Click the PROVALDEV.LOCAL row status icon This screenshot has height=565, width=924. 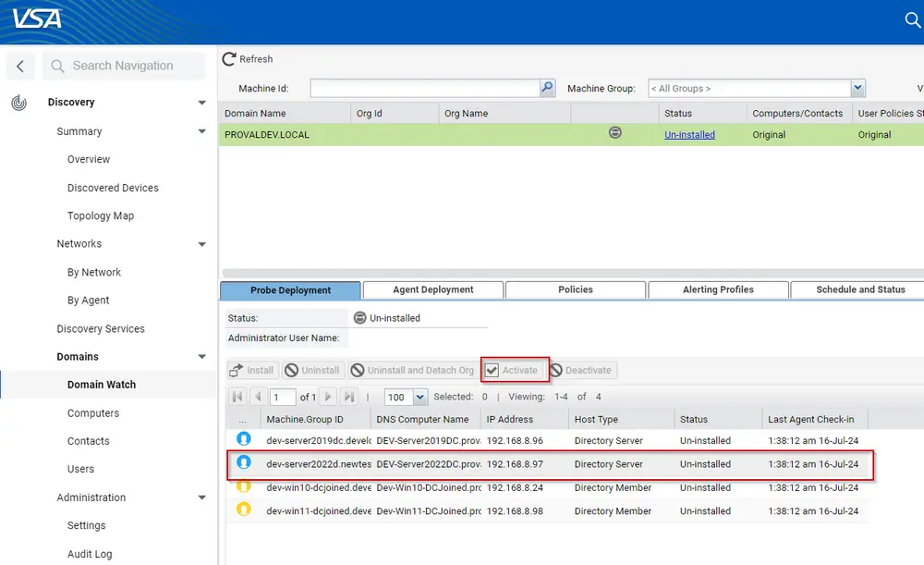614,133
